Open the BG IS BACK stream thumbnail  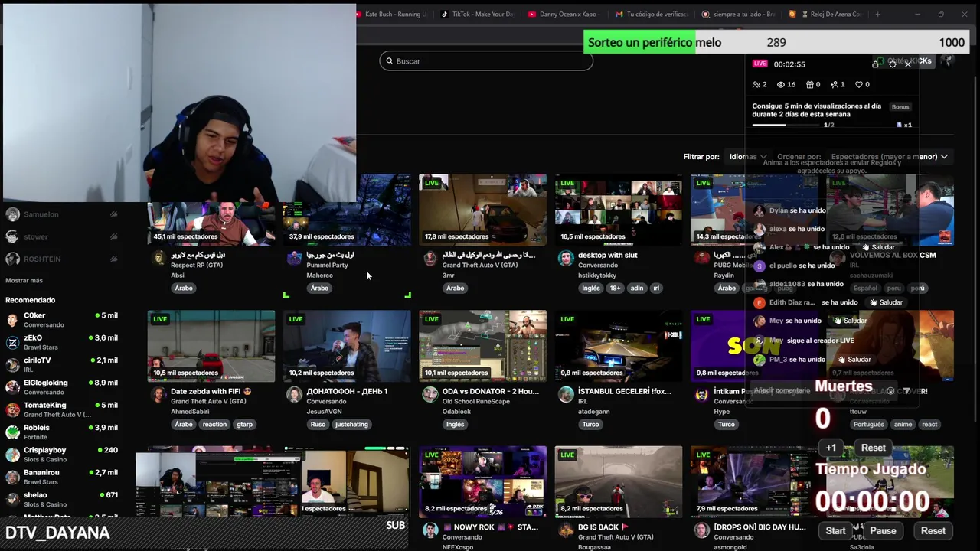pyautogui.click(x=619, y=482)
